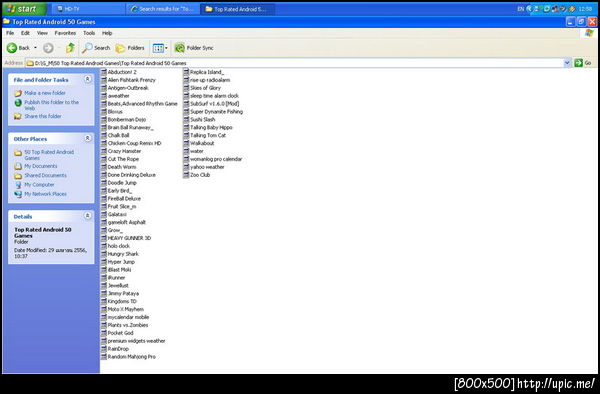Select the Hungry Shark file icon
600x394 pixels.
[x=104, y=254]
